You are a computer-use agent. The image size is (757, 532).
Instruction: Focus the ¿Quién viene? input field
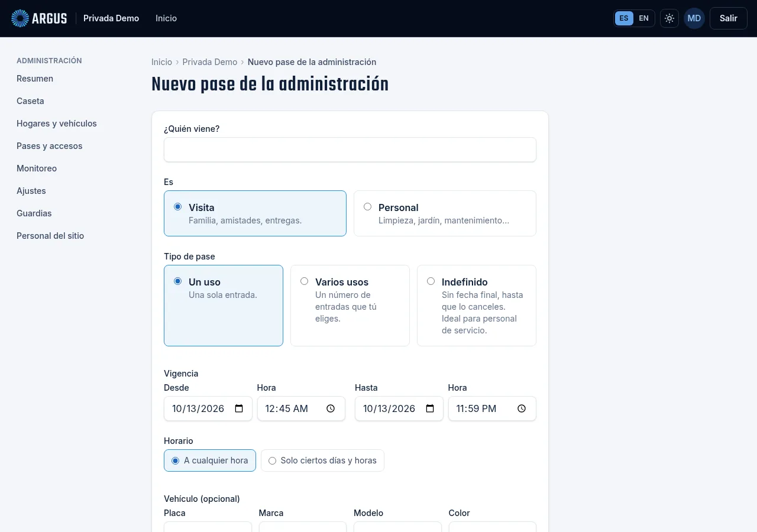[350, 150]
